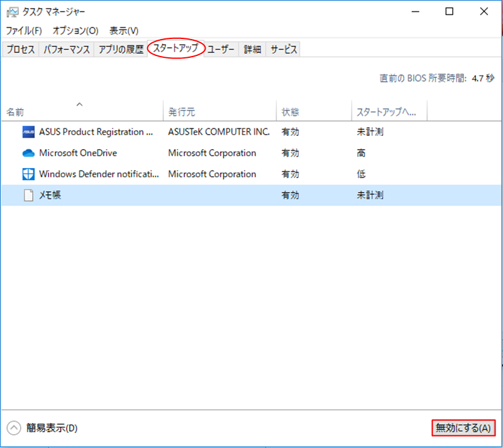Click the Microsoft OneDrive cloud icon
Viewport: 503px width, 448px height.
point(28,153)
